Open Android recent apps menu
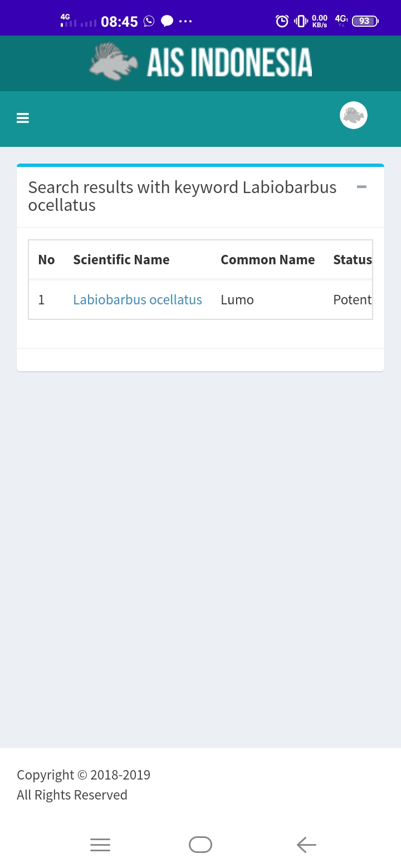Screen dimensions: 401x868 100,845
